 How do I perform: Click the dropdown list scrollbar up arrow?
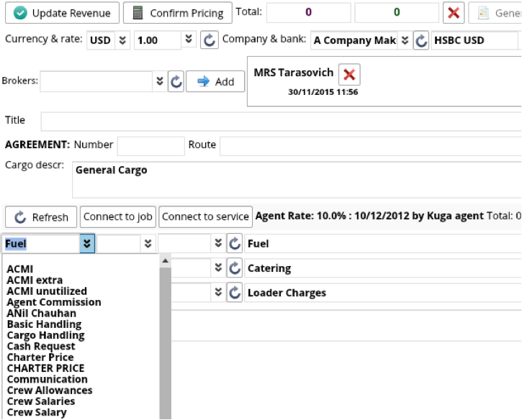(x=165, y=260)
